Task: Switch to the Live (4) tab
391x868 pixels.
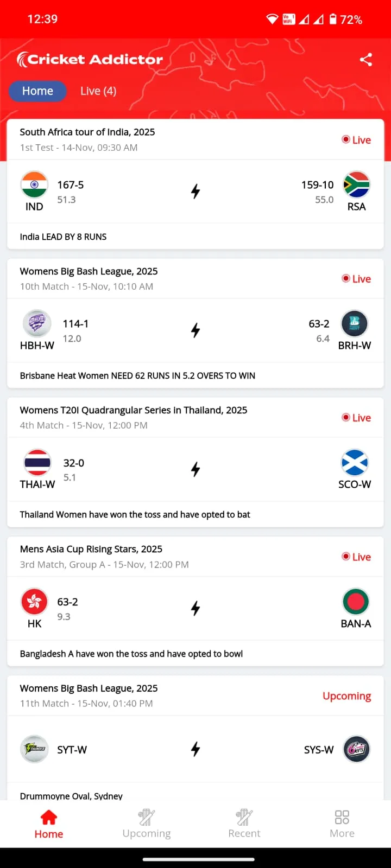Action: [x=98, y=91]
